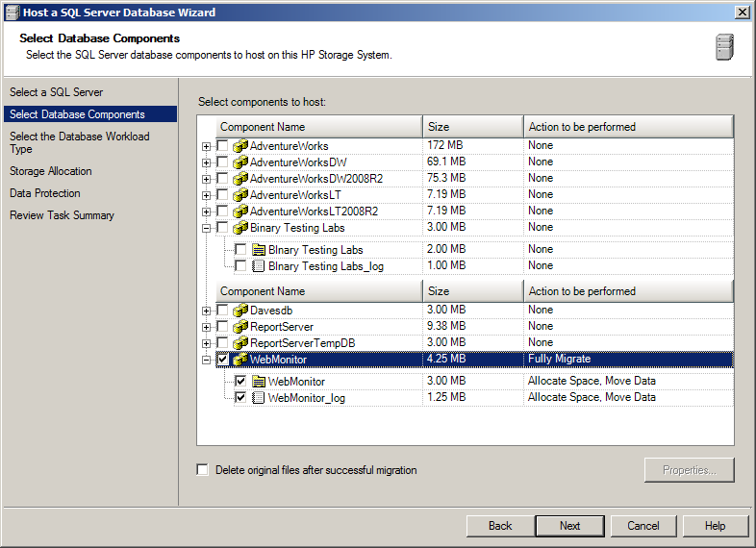
Task: Click the ReportServerTempDB database icon
Action: tap(240, 342)
